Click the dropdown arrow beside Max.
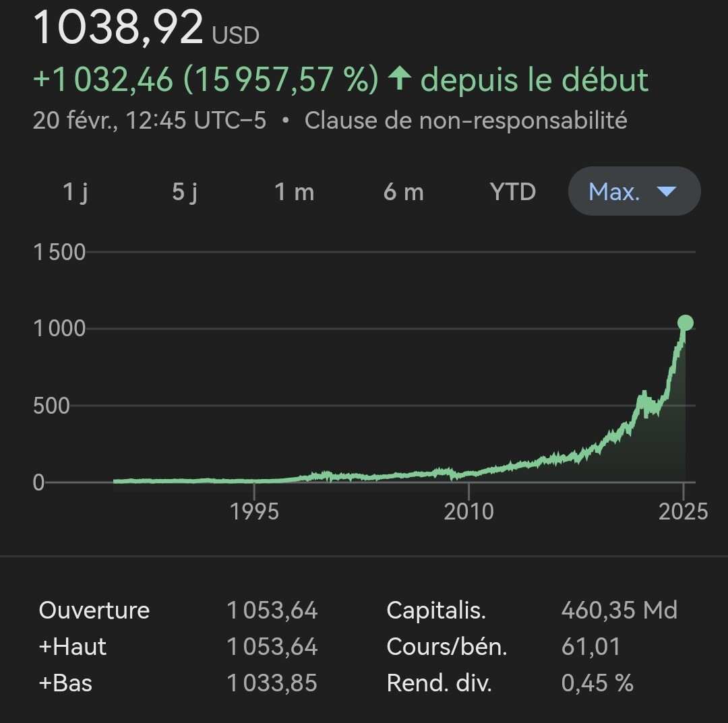Viewport: 728px width, 723px height. [667, 191]
